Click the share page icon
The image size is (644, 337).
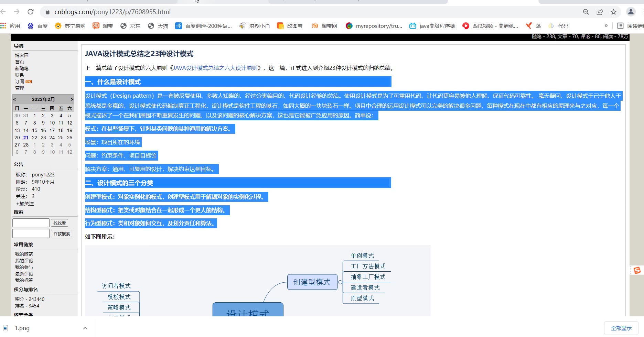(600, 12)
